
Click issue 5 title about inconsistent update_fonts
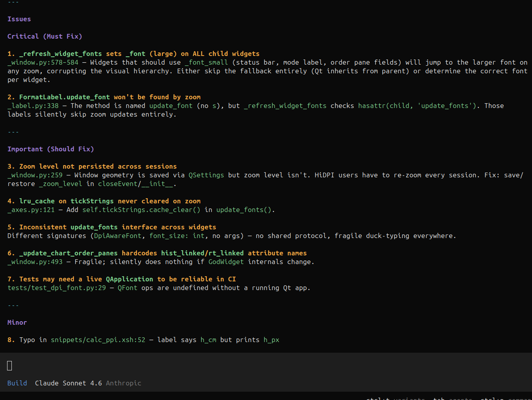pyautogui.click(x=117, y=227)
